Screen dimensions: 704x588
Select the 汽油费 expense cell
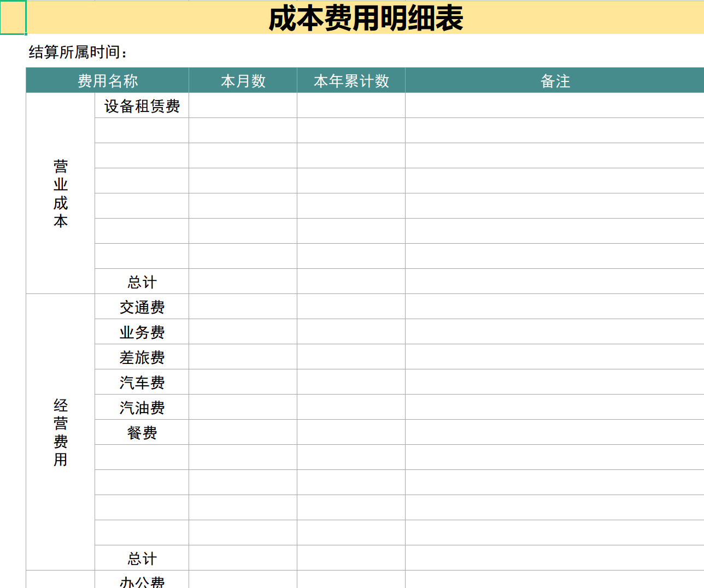[141, 407]
